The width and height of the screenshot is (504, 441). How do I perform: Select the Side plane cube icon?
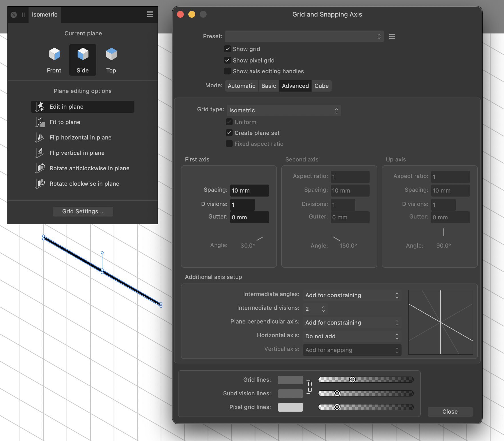(83, 54)
